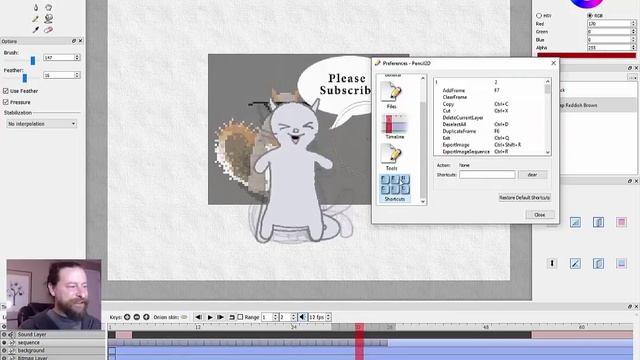This screenshot has height=360, width=640.
Task: Select the ExportImage shortcut row
Action: (x=490, y=144)
